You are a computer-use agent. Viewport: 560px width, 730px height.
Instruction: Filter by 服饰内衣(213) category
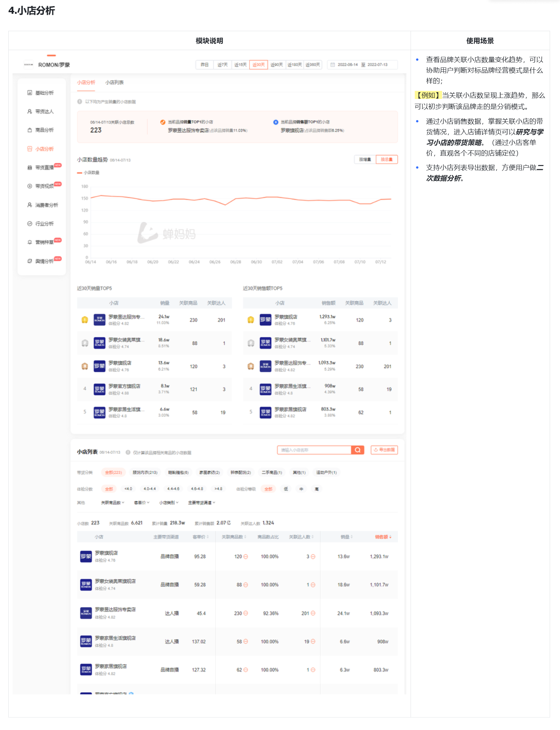(145, 472)
